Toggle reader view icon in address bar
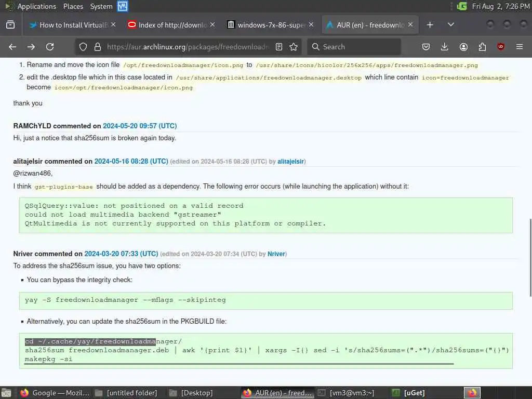Viewport: 532px width, 399px height. (x=279, y=47)
